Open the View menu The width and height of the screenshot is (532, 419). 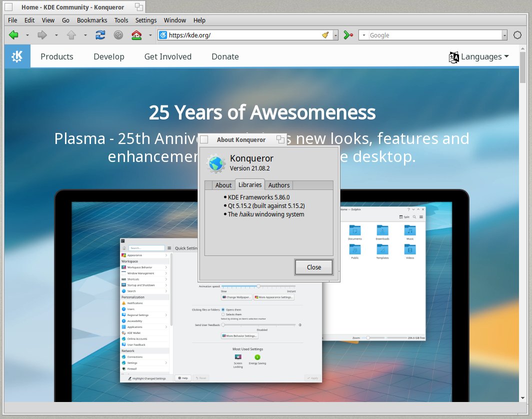[x=48, y=20]
